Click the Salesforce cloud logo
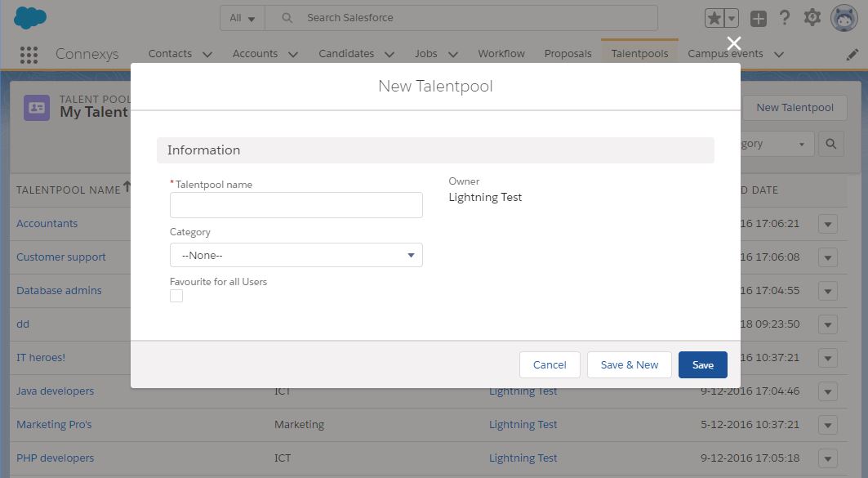The height and width of the screenshot is (478, 868). (30, 18)
